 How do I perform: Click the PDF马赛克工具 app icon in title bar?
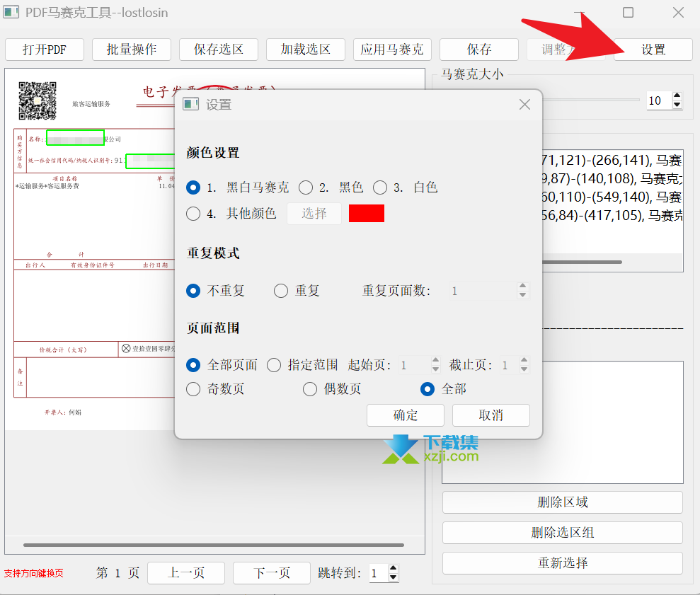click(11, 12)
